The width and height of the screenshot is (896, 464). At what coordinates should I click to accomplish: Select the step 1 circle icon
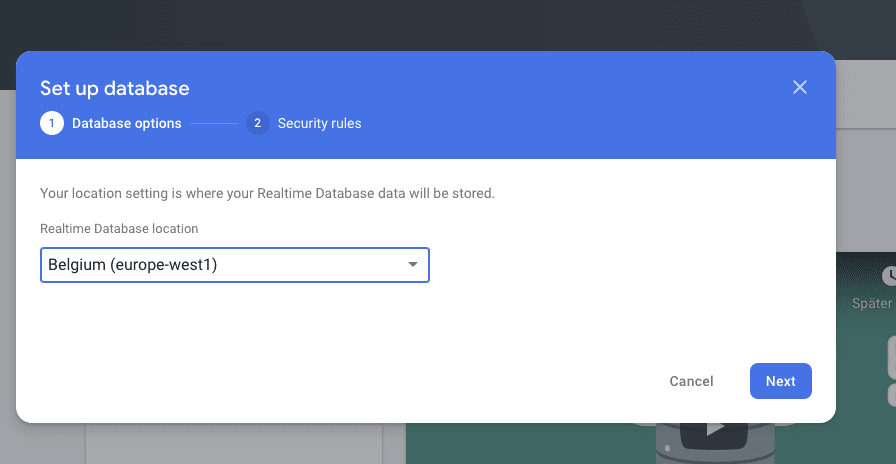[52, 123]
